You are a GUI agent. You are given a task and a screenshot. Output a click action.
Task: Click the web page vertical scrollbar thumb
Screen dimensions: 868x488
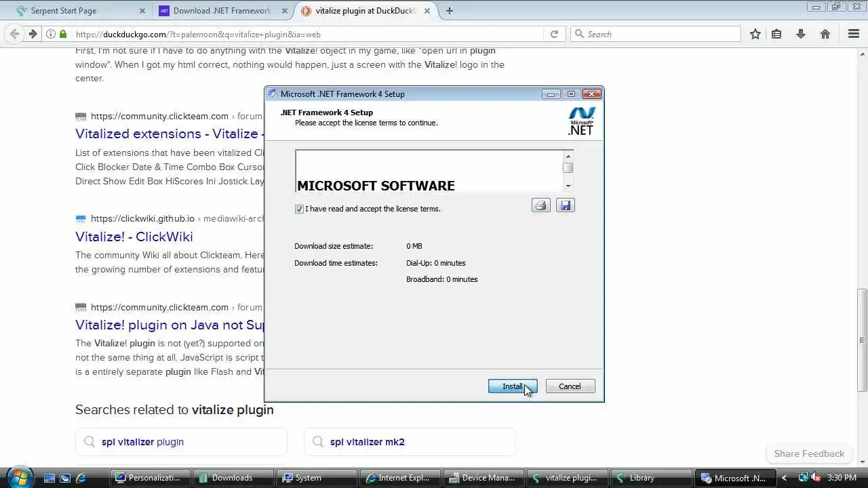[x=862, y=340]
